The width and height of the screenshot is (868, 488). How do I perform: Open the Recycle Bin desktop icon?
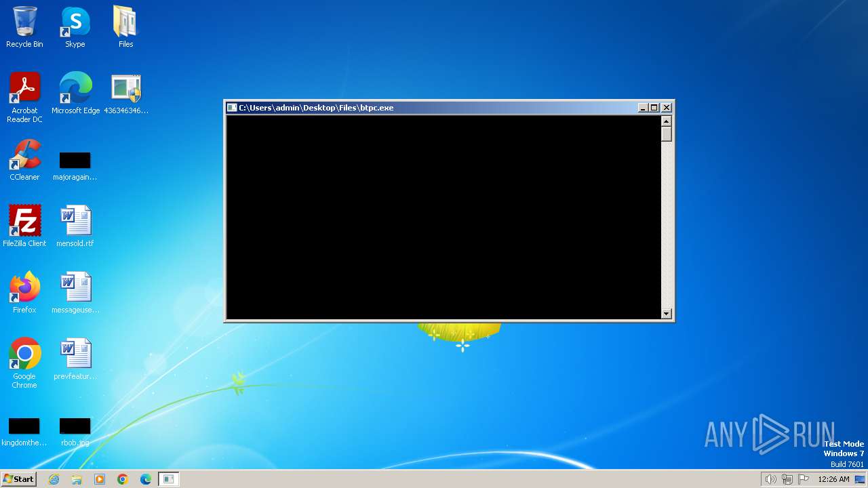pos(24,27)
